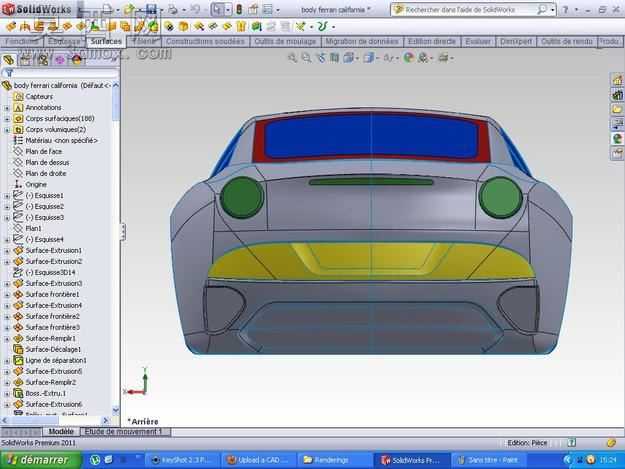Click the Extruded Surface tool icon

tap(12, 27)
